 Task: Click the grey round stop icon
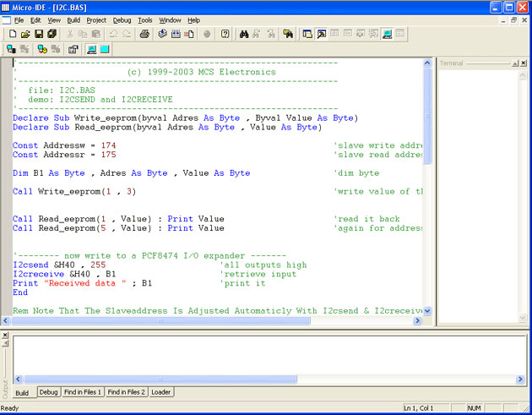point(207,34)
